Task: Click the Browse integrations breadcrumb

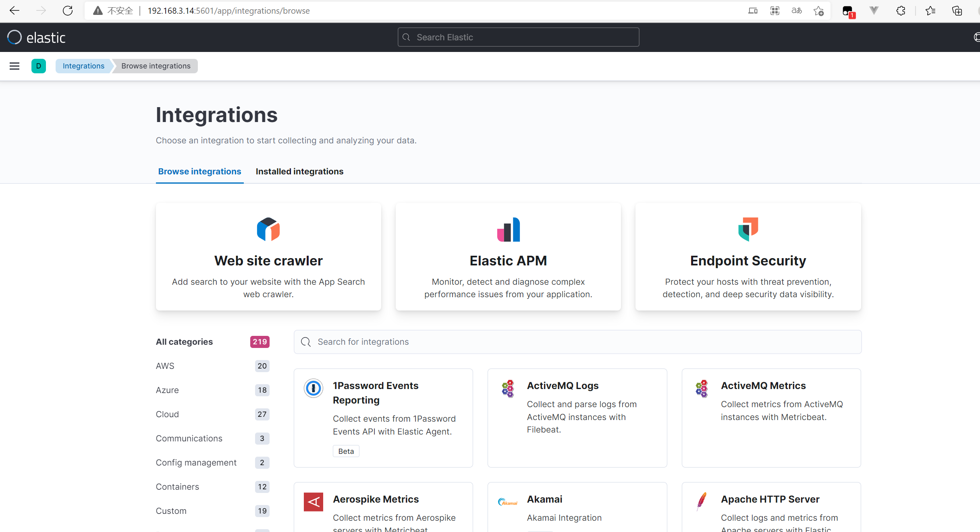Action: tap(156, 66)
